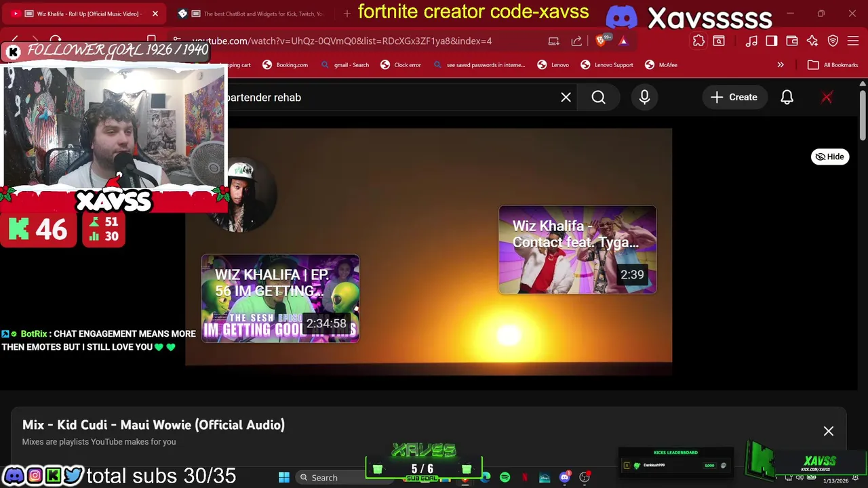Open the media control music note icon
This screenshot has width=868, height=488.
click(x=751, y=41)
